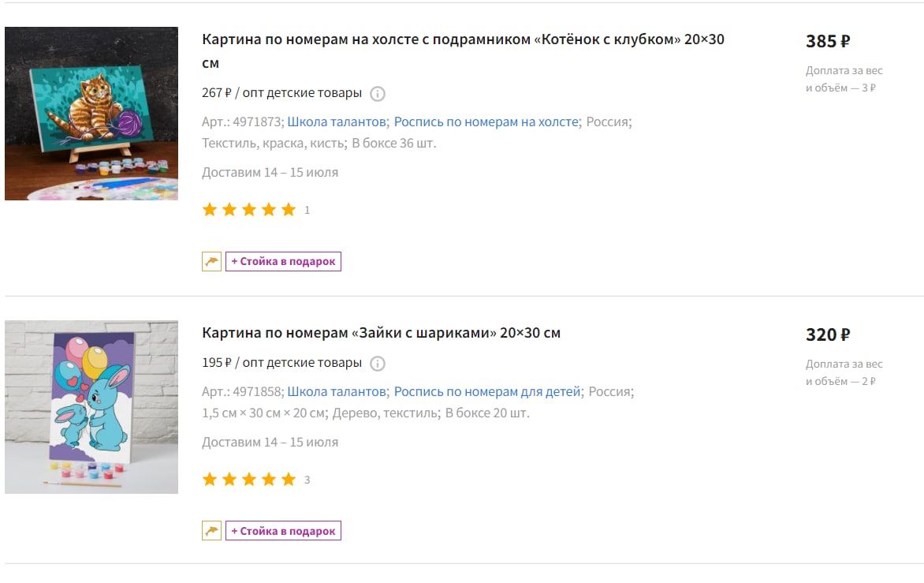924x583 pixels.
Task: Open the kitten with yarn product thumbnail
Action: (x=91, y=114)
